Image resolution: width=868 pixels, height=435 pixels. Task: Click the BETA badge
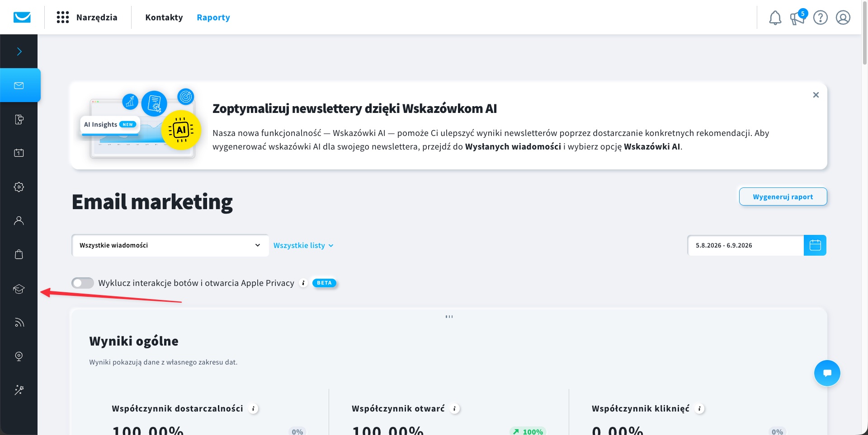click(324, 283)
